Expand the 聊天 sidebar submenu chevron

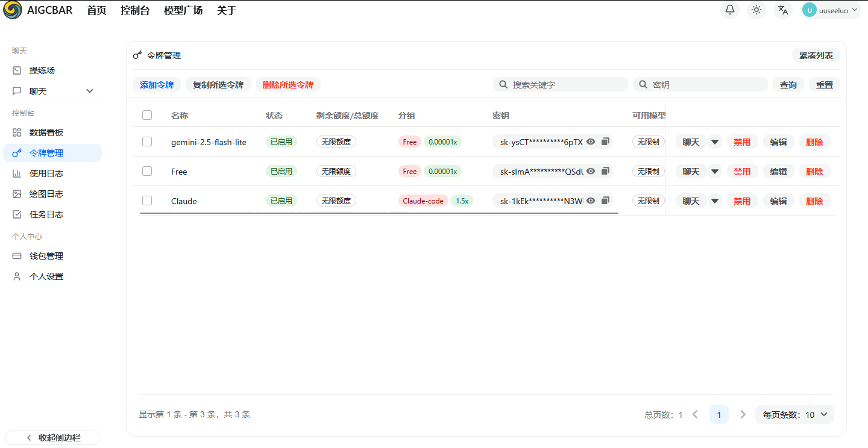pyautogui.click(x=90, y=92)
